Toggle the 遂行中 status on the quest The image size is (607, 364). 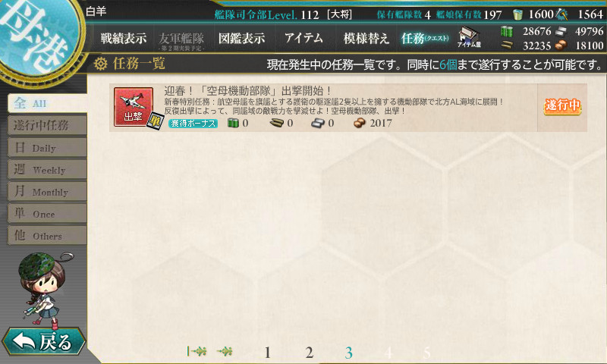click(562, 105)
